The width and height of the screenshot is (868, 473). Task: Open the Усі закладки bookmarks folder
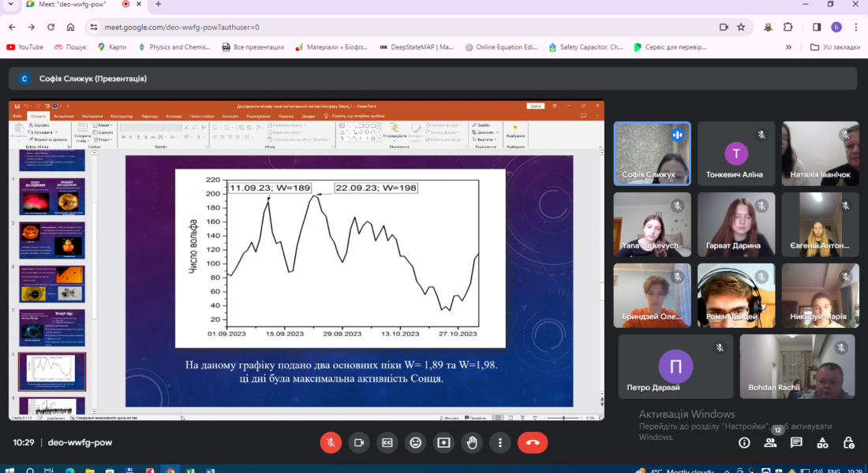click(x=835, y=47)
